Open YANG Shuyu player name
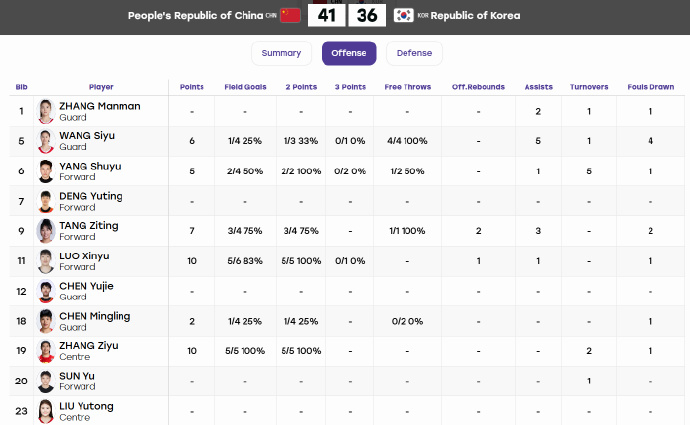The image size is (690, 425). (90, 166)
